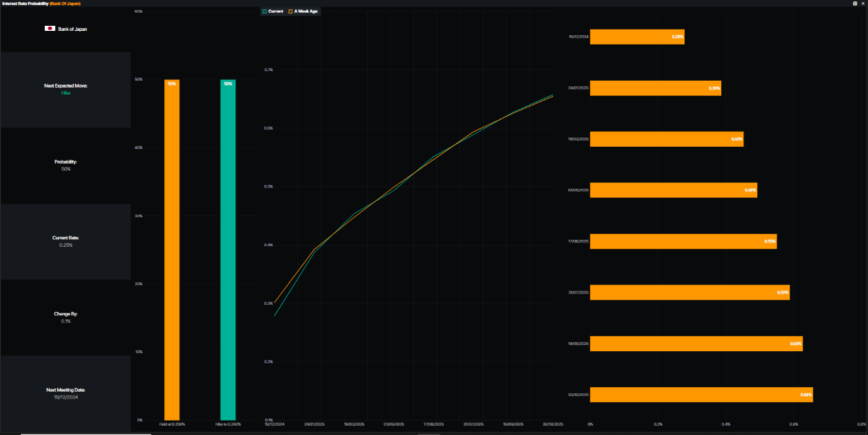Click the 0.1% change value
Viewport: 868px width, 435px height.
[65, 321]
